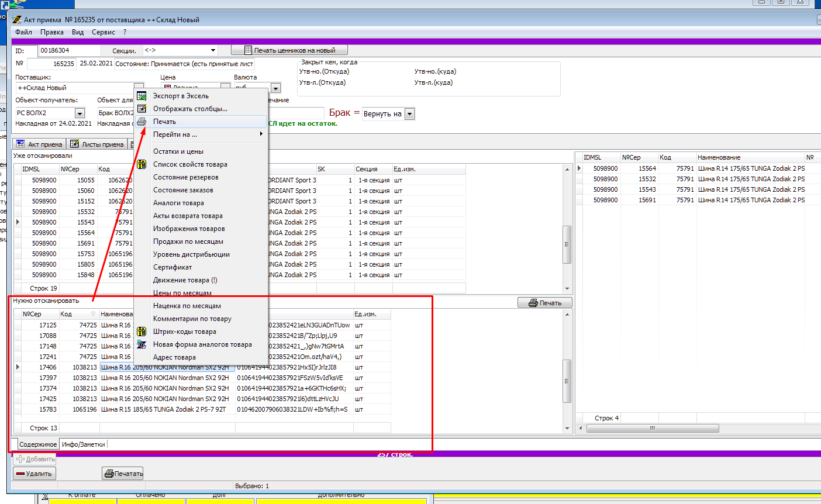
Task: Choose Аналоги товара menu item
Action: (201, 203)
